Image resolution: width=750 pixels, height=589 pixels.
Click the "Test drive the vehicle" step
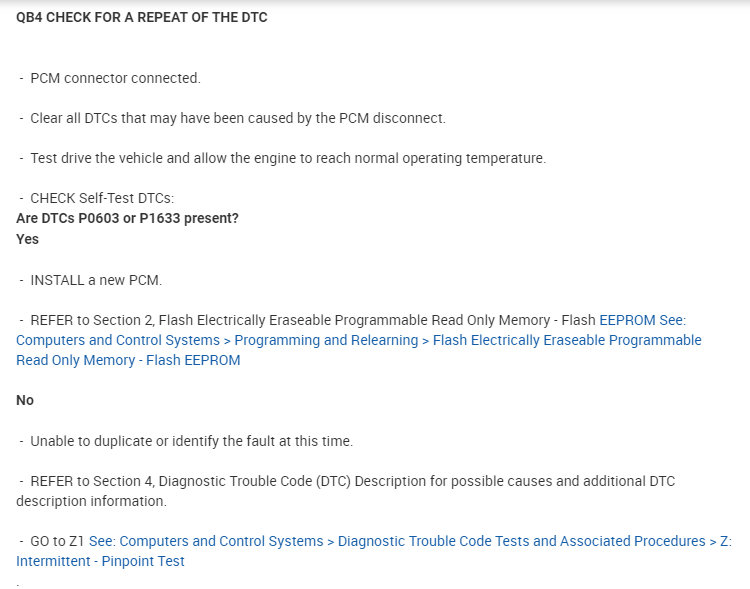point(288,158)
